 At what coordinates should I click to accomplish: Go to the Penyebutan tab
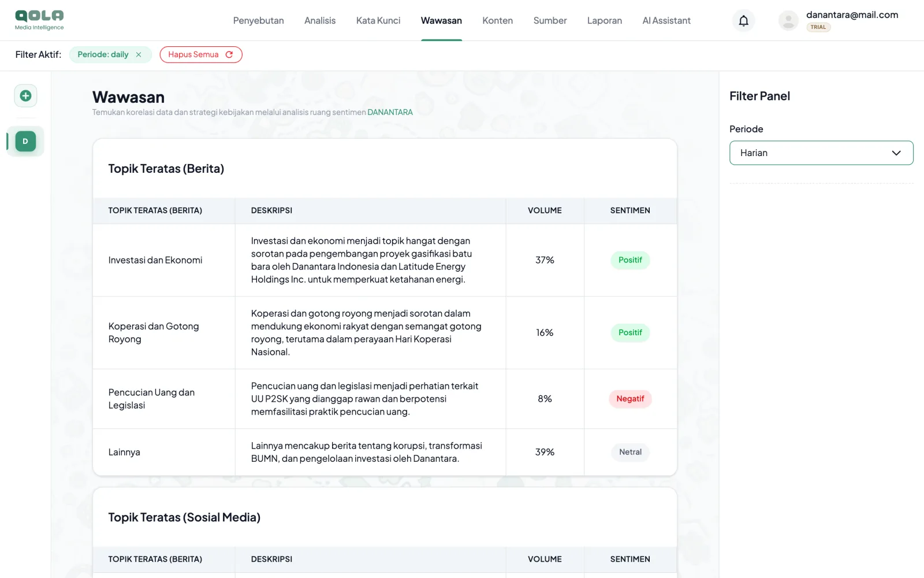258,21
